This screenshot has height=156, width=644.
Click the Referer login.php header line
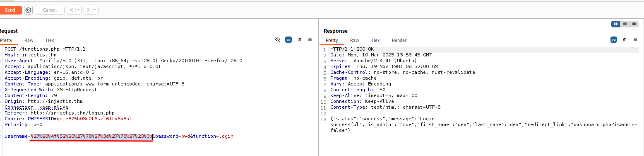coord(60,113)
